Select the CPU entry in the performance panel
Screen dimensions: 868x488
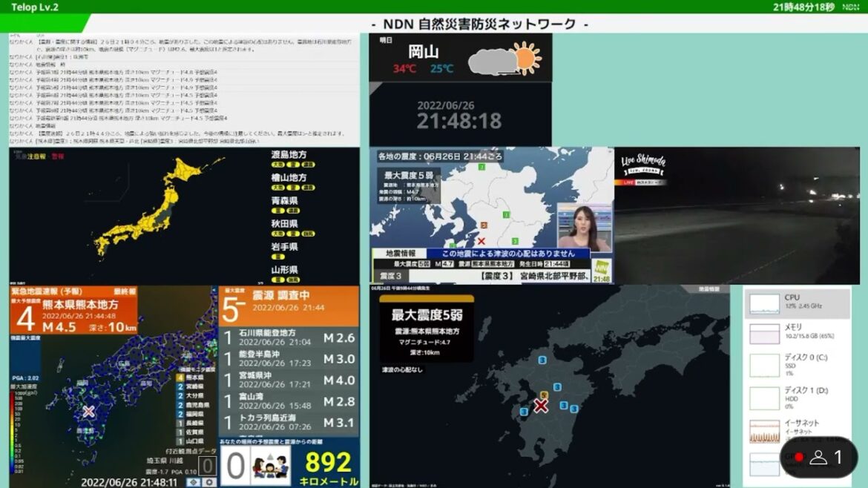click(798, 303)
